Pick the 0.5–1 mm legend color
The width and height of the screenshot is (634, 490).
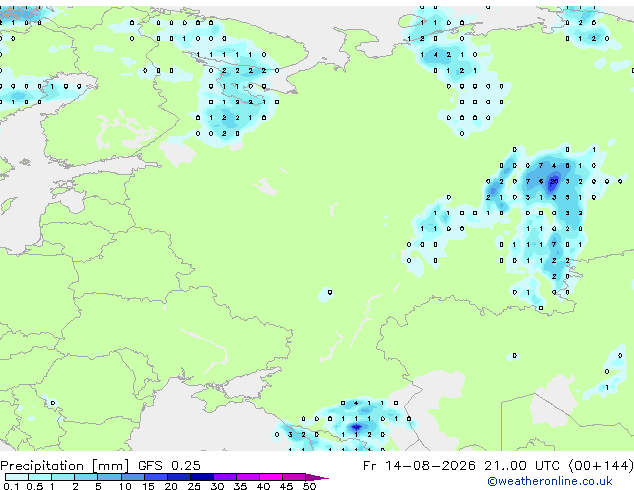coord(40,477)
